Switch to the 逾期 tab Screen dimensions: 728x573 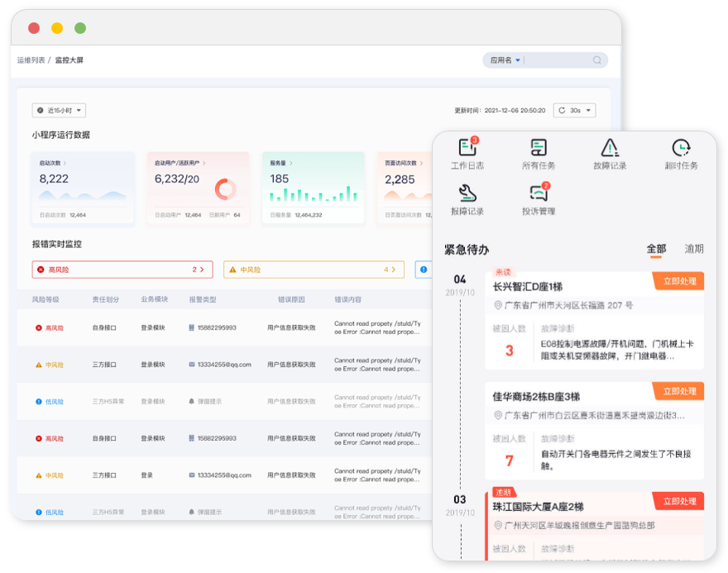pos(695,246)
